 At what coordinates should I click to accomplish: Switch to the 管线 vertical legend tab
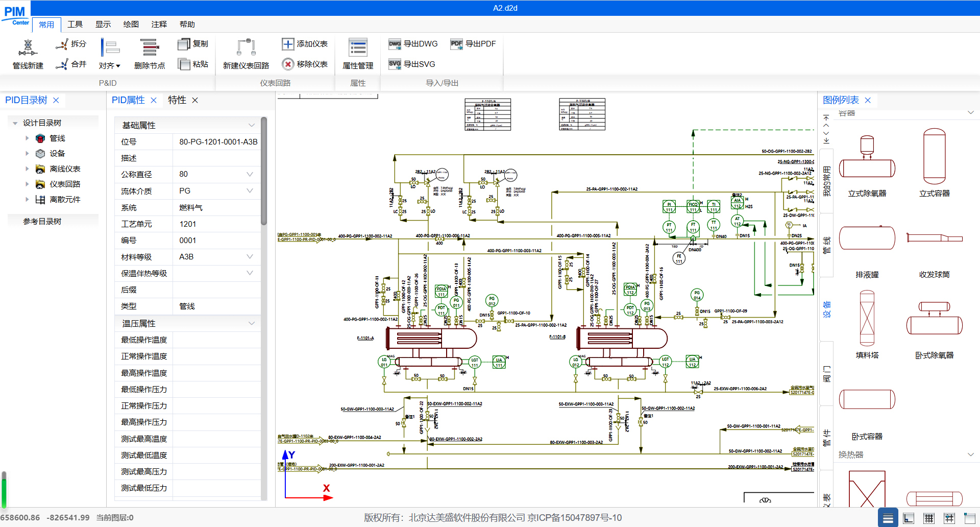pos(827,245)
